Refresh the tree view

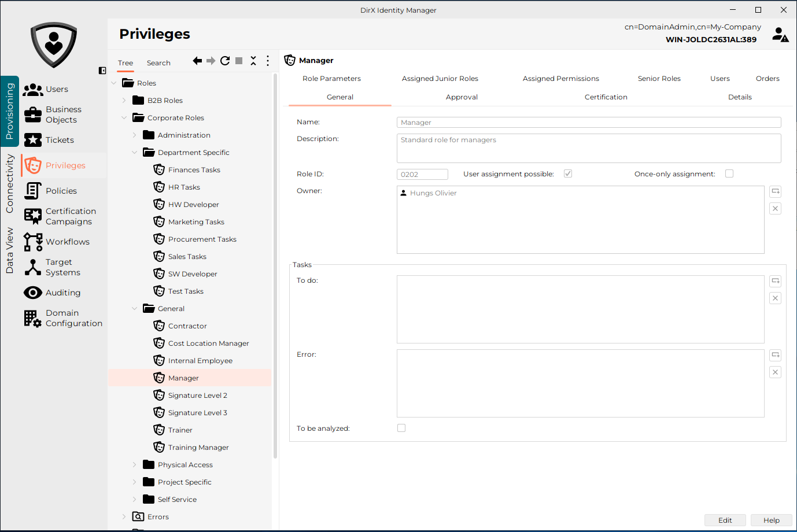click(225, 61)
